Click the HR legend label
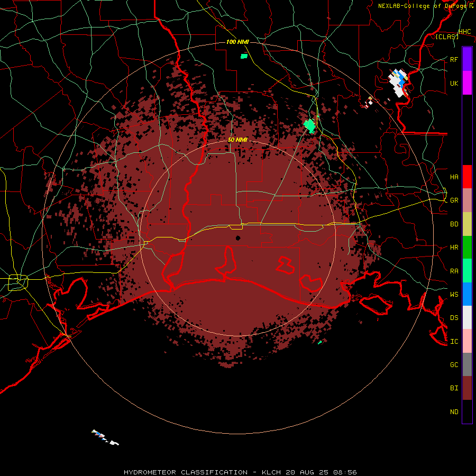 (454, 248)
